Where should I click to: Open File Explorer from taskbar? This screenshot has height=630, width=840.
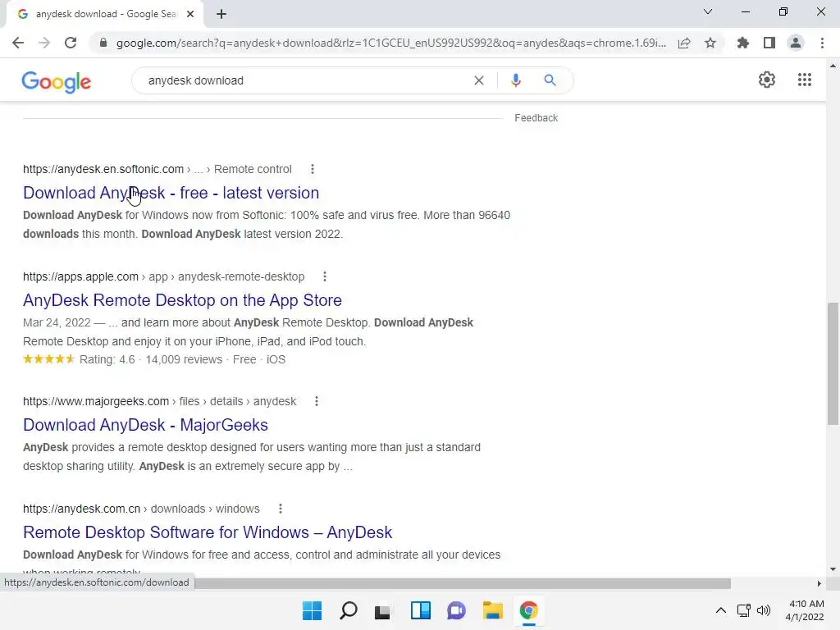point(492,610)
